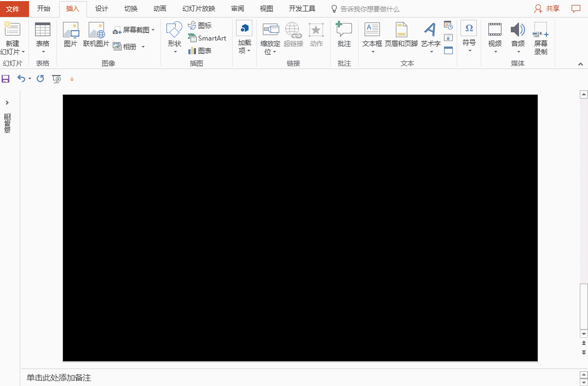Insert slide number icon
588x386 pixels.
pos(448,38)
